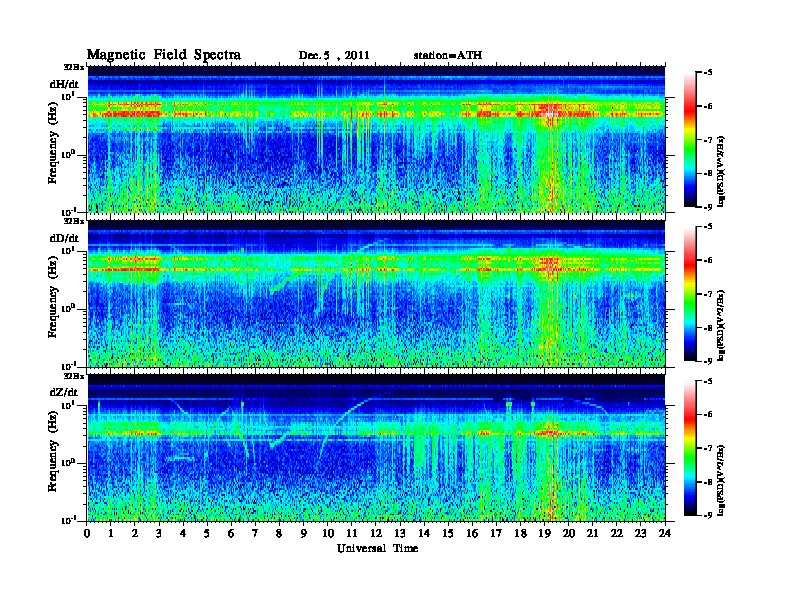Click hour 13 on the Universal Time axis
The image size is (792, 612).
tap(400, 534)
